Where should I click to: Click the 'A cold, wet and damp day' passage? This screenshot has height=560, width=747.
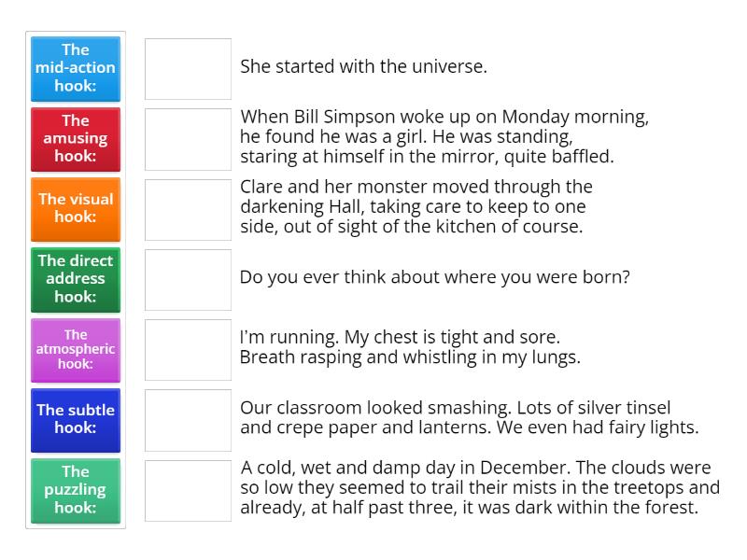coord(480,488)
